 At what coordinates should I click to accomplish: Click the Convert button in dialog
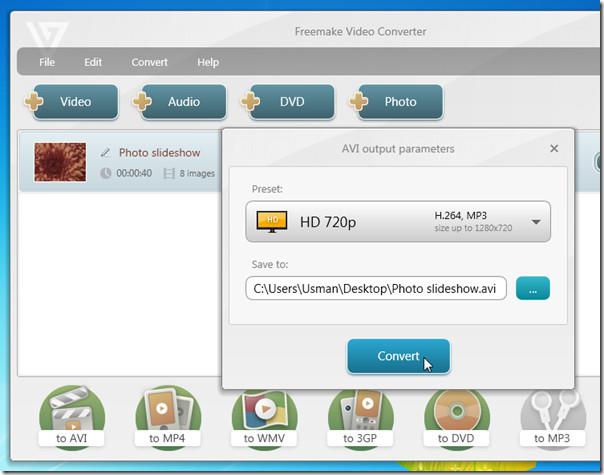pos(398,356)
